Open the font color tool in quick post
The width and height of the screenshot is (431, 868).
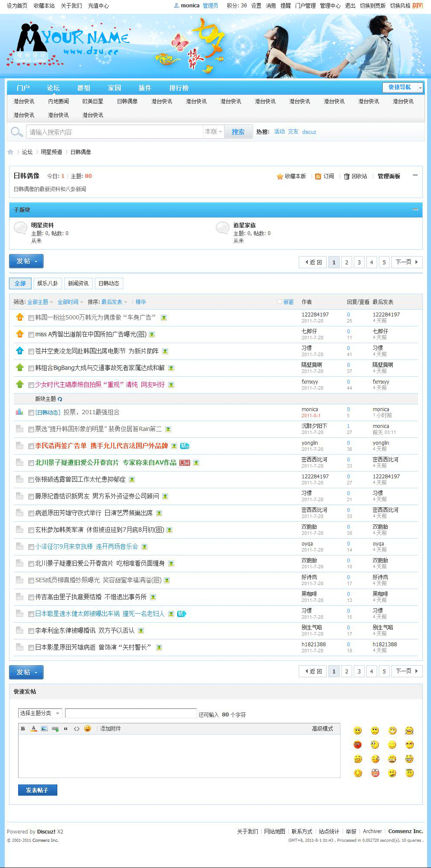tap(34, 729)
